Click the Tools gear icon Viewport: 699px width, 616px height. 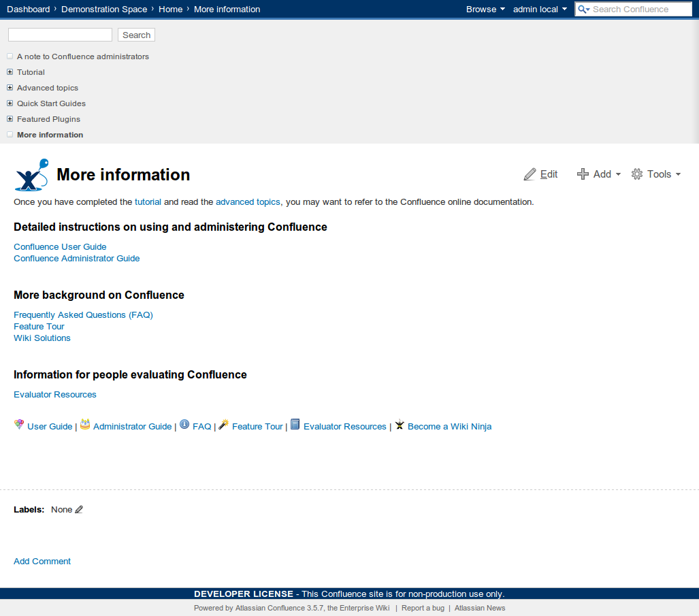[637, 174]
